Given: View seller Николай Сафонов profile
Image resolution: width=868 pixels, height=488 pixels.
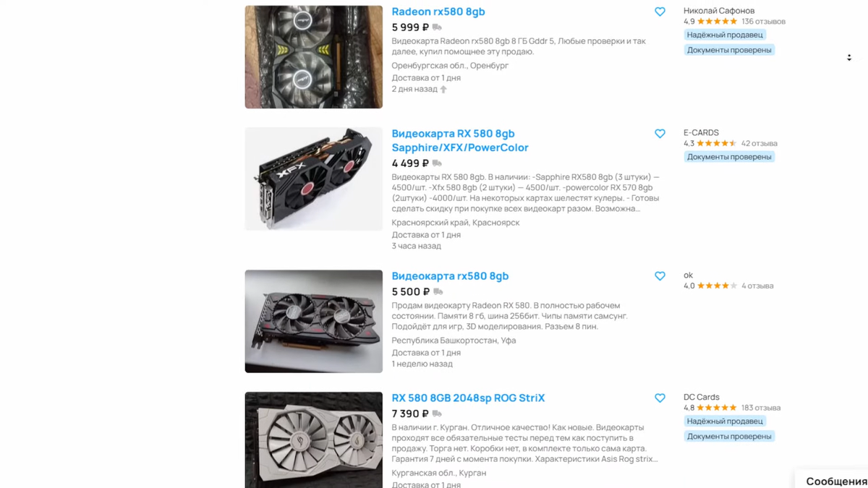Looking at the screenshot, I should (719, 11).
